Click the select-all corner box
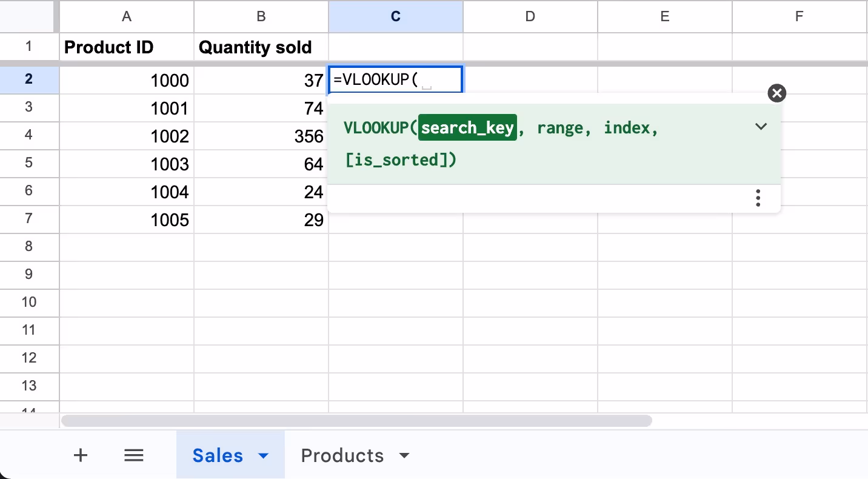868x479 pixels. pyautogui.click(x=29, y=16)
